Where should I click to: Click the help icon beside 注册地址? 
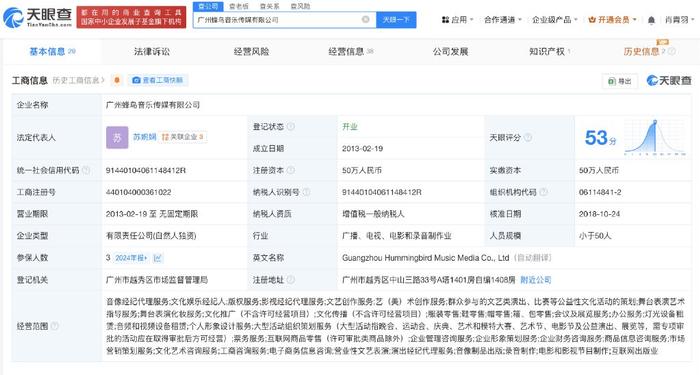pyautogui.click(x=291, y=279)
